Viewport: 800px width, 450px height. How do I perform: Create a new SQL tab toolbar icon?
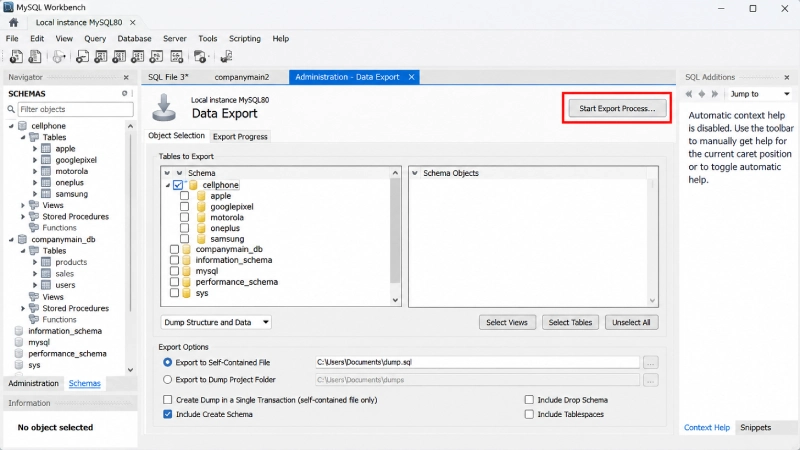[x=16, y=57]
